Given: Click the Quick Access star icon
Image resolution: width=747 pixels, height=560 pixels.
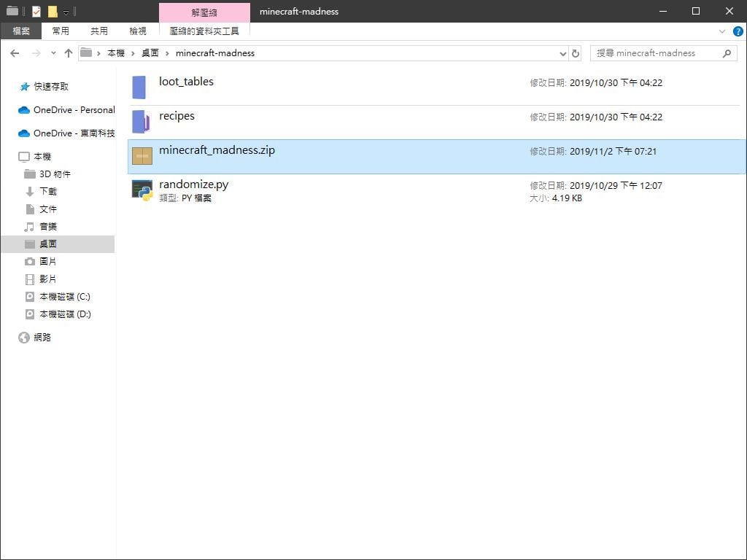Looking at the screenshot, I should (24, 87).
